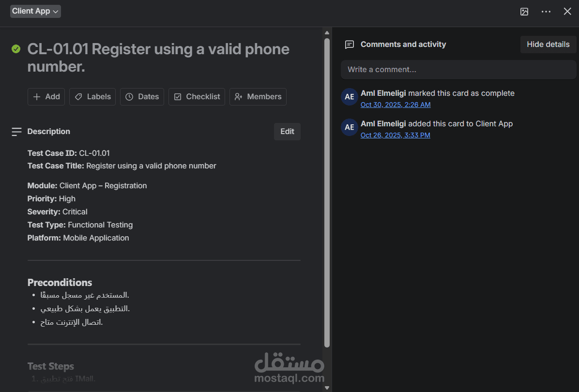Open the Members selector
The width and height of the screenshot is (579, 392).
point(258,97)
